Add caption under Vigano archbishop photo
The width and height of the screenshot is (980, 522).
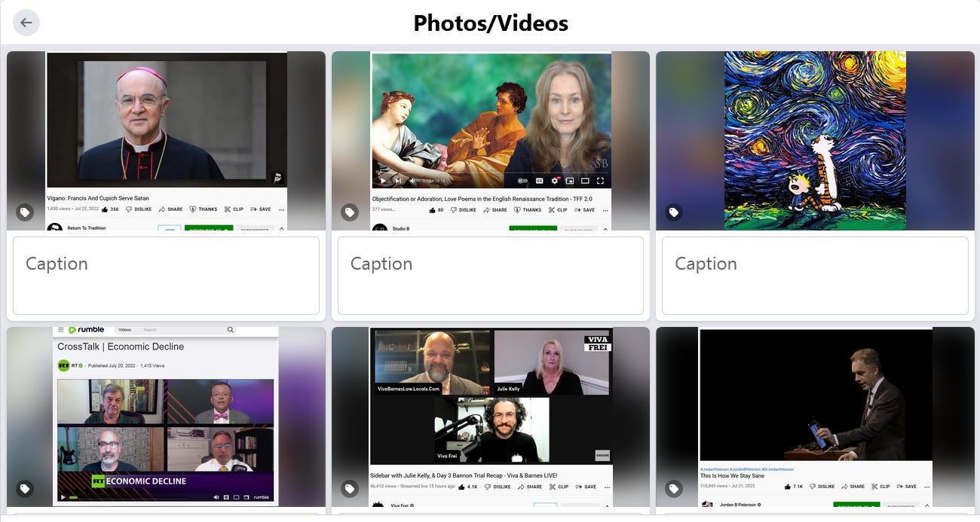pyautogui.click(x=166, y=276)
